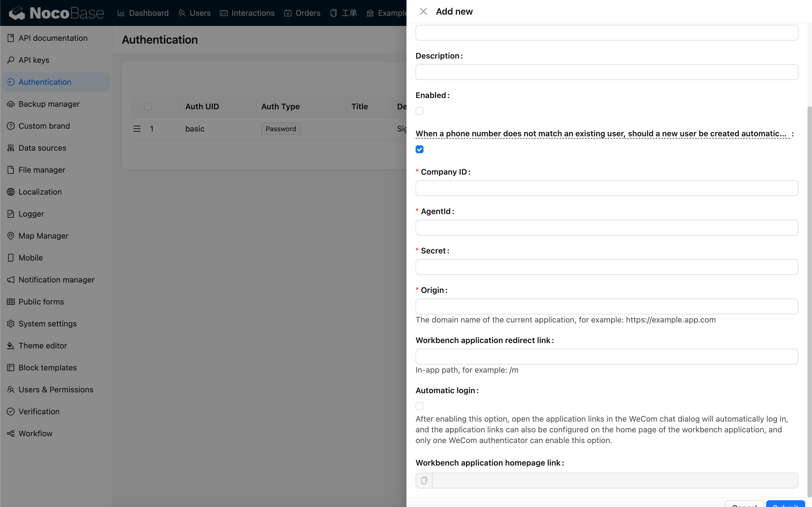The height and width of the screenshot is (507, 812).
Task: Open the Dashboard menu item
Action: 143,13
